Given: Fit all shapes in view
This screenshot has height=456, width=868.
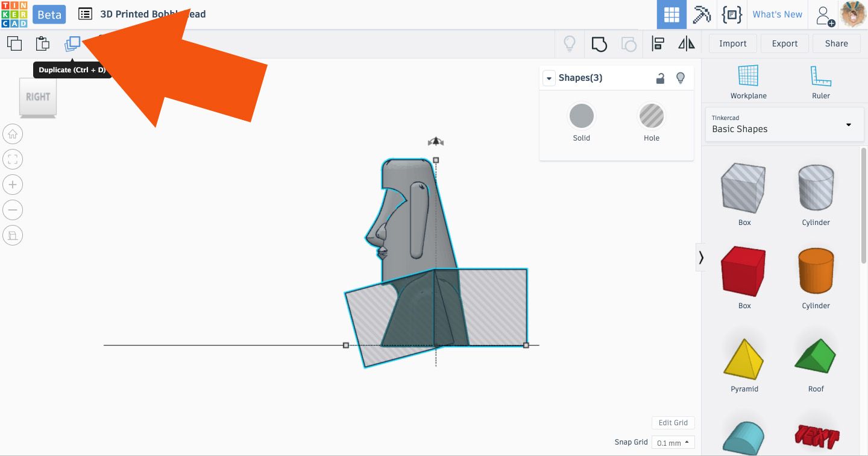Looking at the screenshot, I should click(x=13, y=159).
